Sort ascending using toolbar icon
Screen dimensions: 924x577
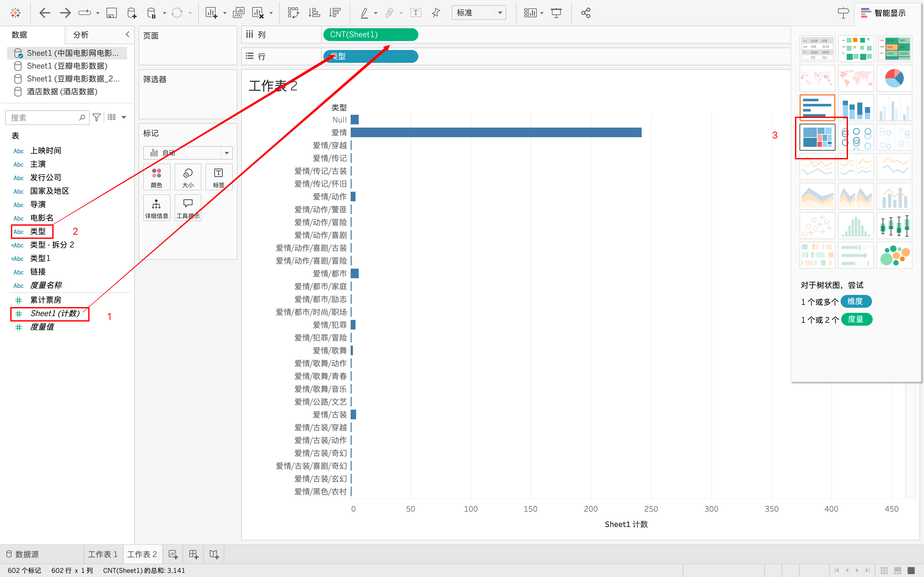(x=314, y=13)
